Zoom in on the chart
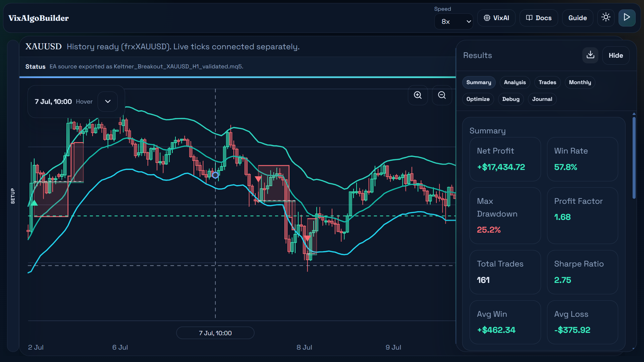Viewport: 644px width, 362px height. (418, 95)
